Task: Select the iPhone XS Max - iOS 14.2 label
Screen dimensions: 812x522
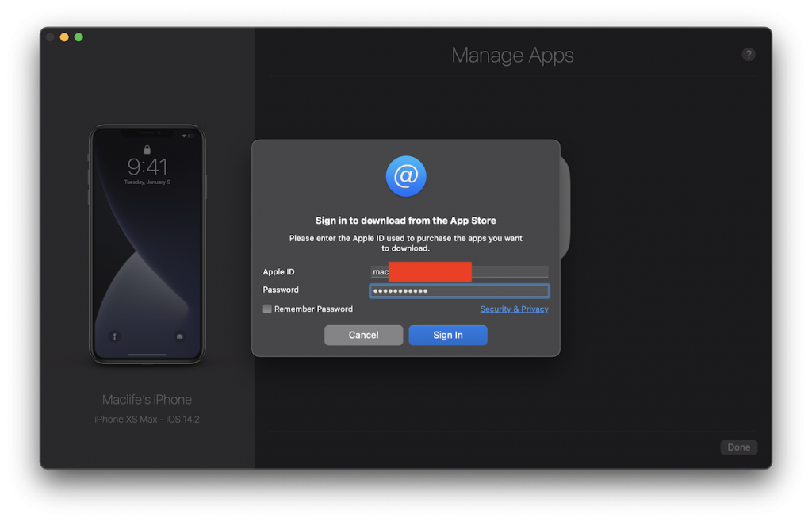Action: click(x=147, y=419)
